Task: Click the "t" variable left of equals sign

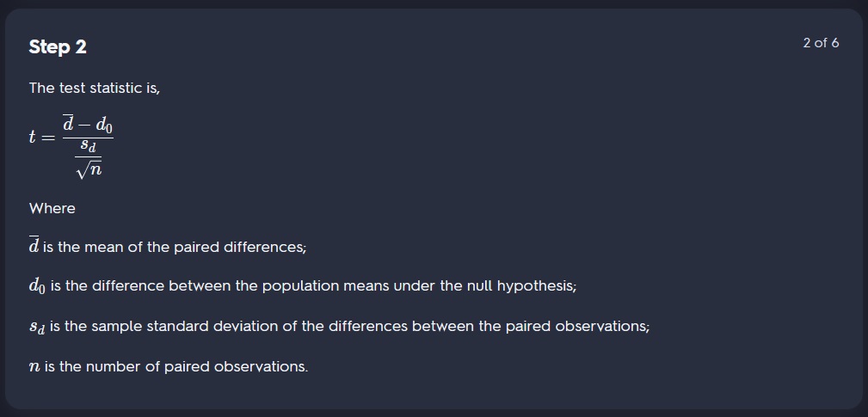Action: pos(33,137)
